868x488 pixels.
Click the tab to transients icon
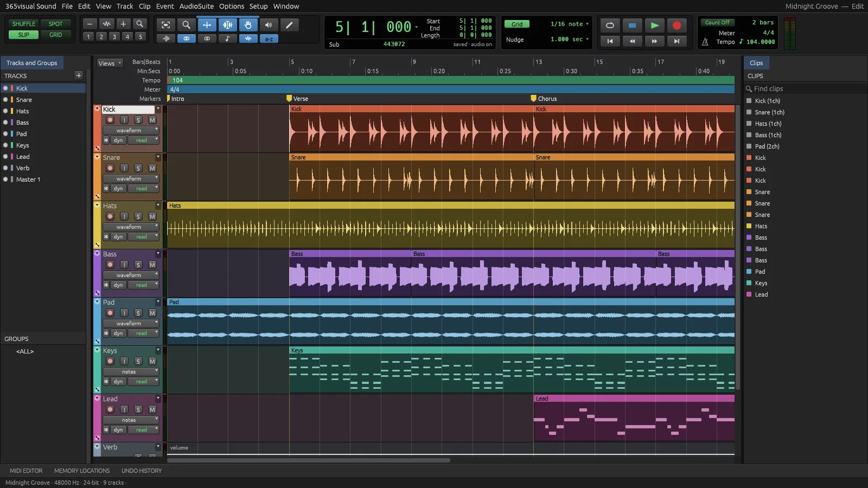[x=165, y=38]
